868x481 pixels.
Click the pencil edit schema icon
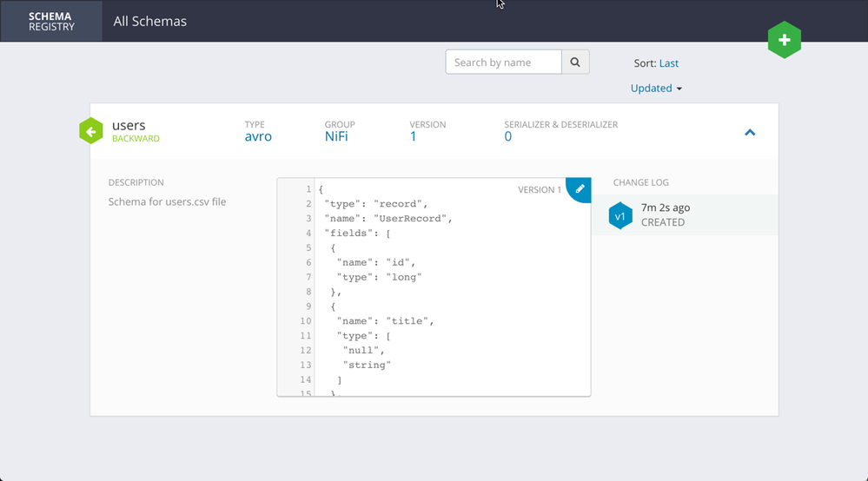pos(580,189)
